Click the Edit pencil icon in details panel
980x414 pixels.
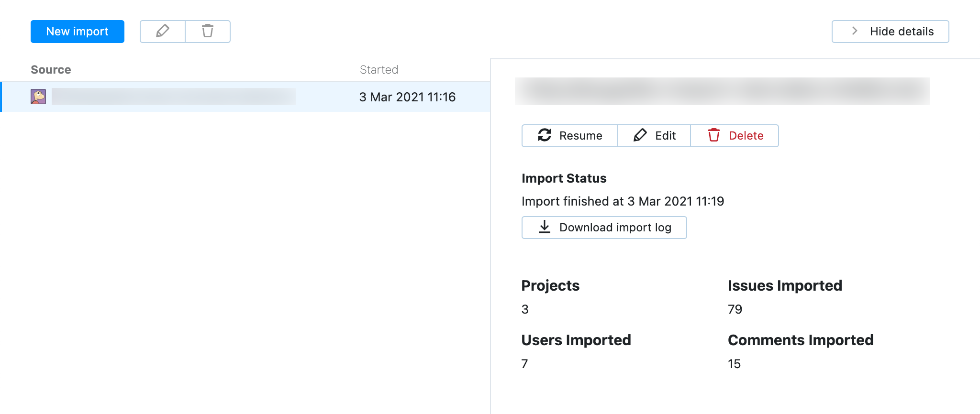[x=640, y=136]
